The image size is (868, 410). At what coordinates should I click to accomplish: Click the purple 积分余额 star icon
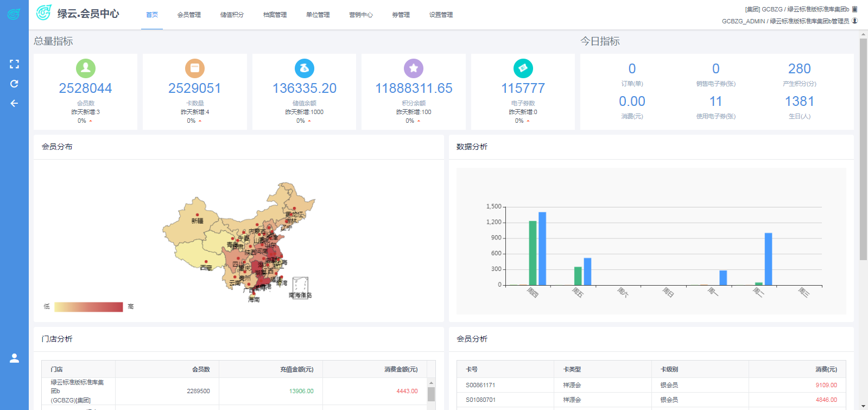[x=414, y=68]
